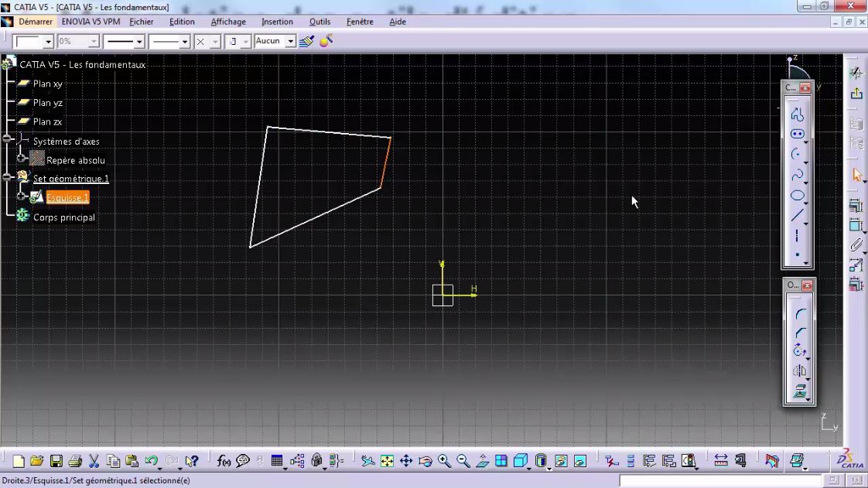Open the Formula f(x) editor
The image size is (868, 488).
[224, 461]
